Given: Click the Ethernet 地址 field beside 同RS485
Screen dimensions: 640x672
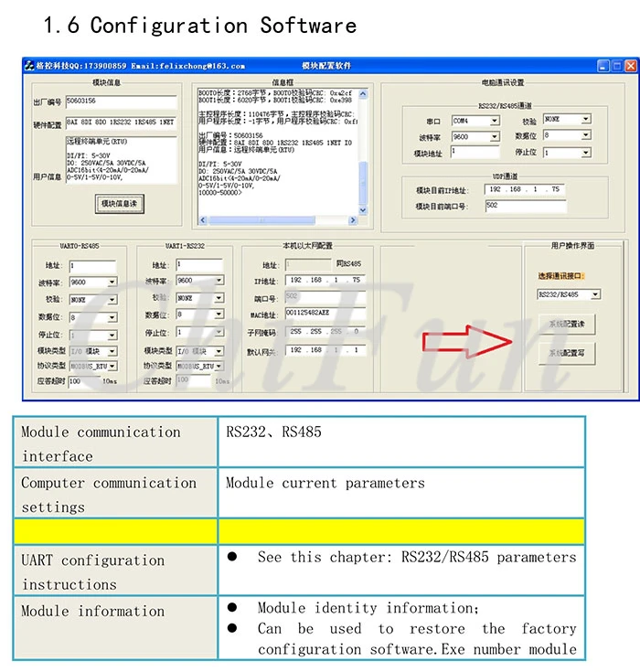Looking at the screenshot, I should click(308, 265).
